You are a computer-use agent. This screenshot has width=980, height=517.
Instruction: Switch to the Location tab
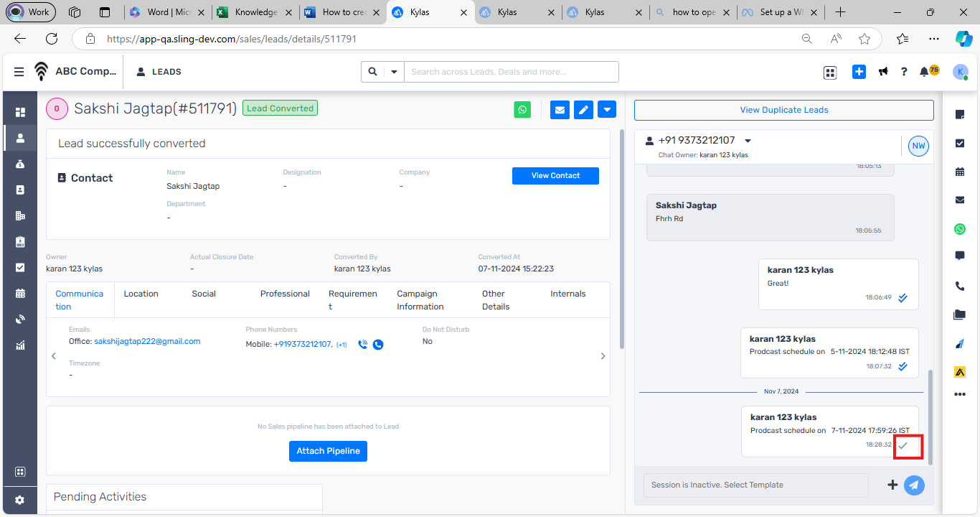coord(141,294)
